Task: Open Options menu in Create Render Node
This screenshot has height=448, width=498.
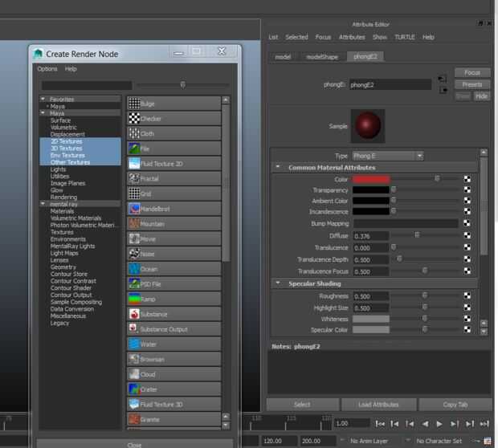Action: click(x=47, y=69)
